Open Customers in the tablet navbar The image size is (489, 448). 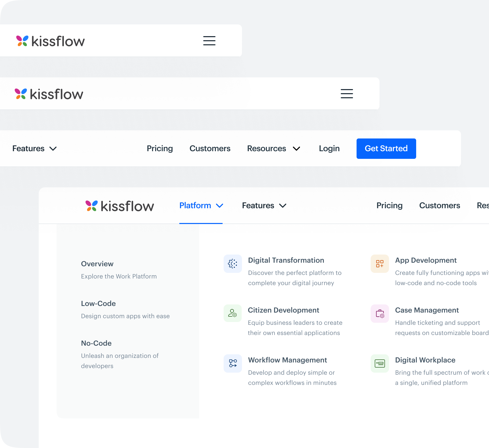click(x=210, y=149)
